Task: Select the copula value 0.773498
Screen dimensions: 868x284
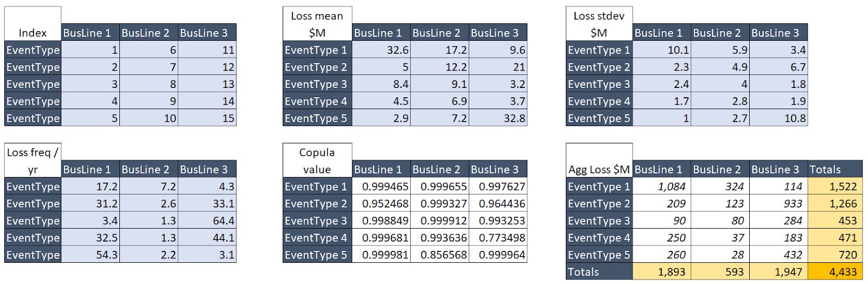Action: click(x=498, y=238)
